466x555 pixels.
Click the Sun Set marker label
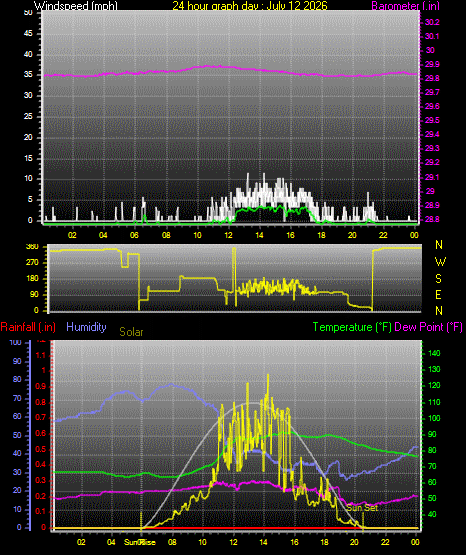click(x=362, y=508)
